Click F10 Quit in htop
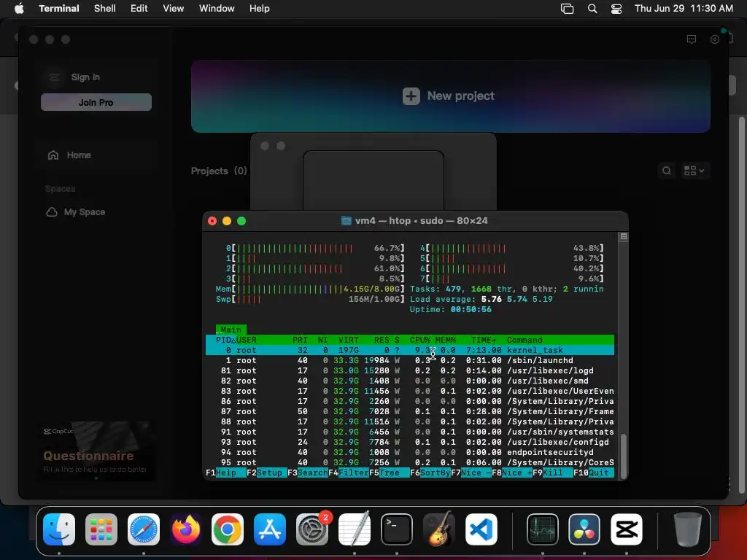The height and width of the screenshot is (560, 747). pos(594,472)
